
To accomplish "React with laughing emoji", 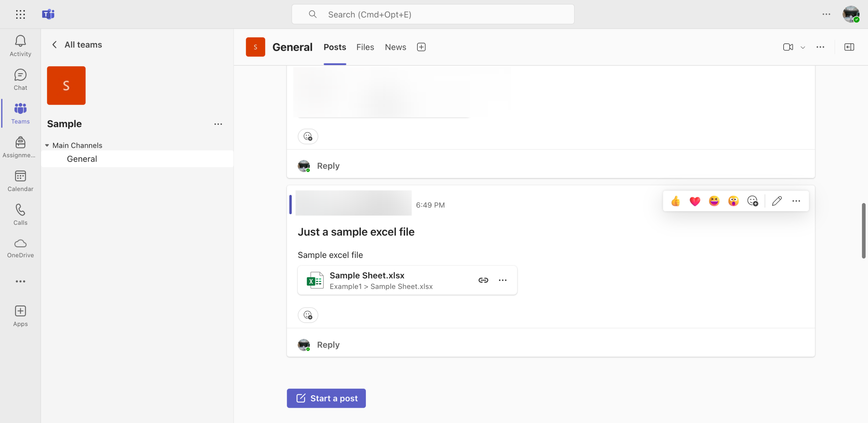I will click(x=714, y=201).
